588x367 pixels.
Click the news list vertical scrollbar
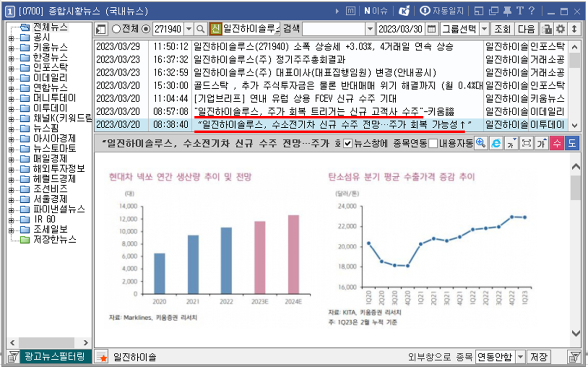[575, 86]
